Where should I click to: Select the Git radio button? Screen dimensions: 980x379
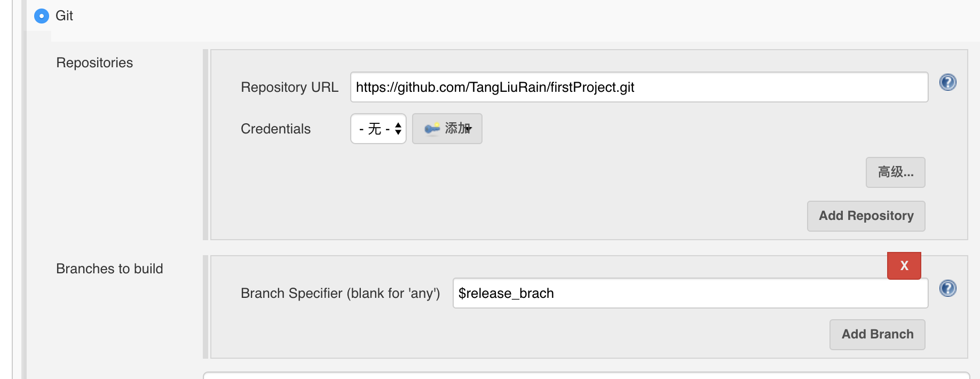click(41, 16)
